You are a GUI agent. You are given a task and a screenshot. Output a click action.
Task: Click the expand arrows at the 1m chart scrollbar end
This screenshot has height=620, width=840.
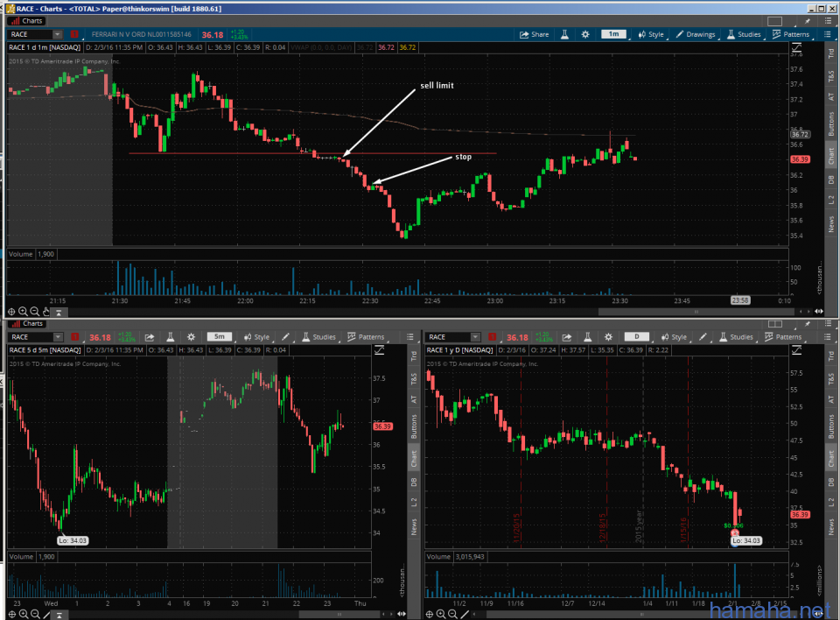point(819,312)
